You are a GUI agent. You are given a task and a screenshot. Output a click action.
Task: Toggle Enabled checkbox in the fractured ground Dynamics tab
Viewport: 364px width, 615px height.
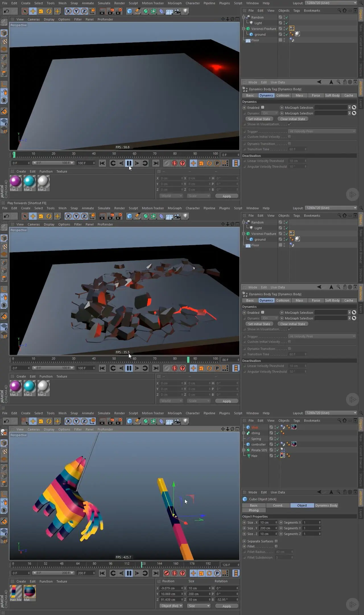[263, 312]
